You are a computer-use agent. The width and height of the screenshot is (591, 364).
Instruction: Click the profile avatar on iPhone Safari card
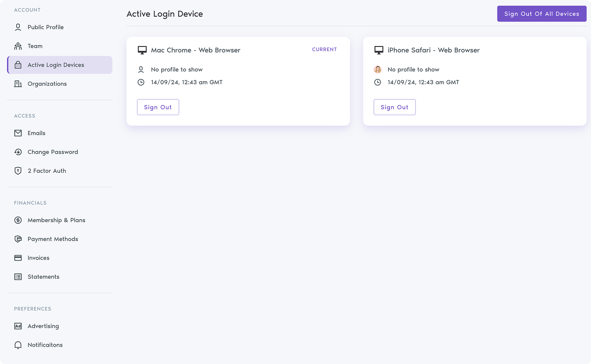pyautogui.click(x=378, y=69)
